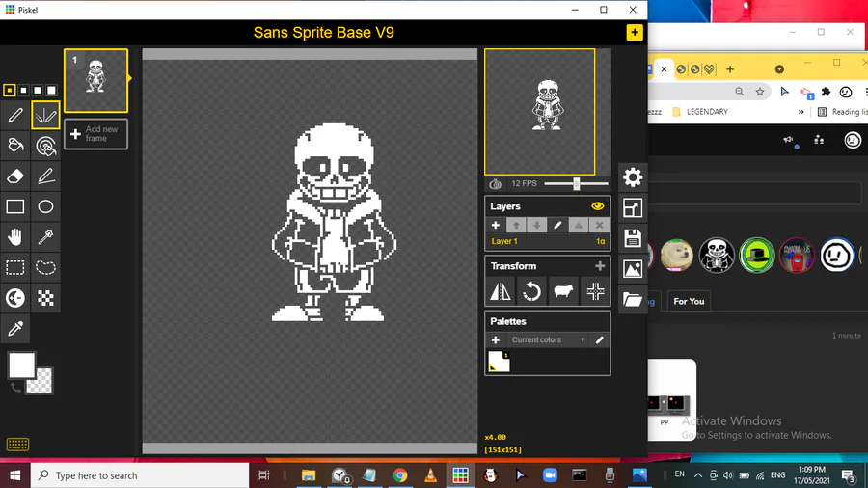This screenshot has width=868, height=488.
Task: Clone the layer to all frames (sheep icon)
Action: coord(563,291)
